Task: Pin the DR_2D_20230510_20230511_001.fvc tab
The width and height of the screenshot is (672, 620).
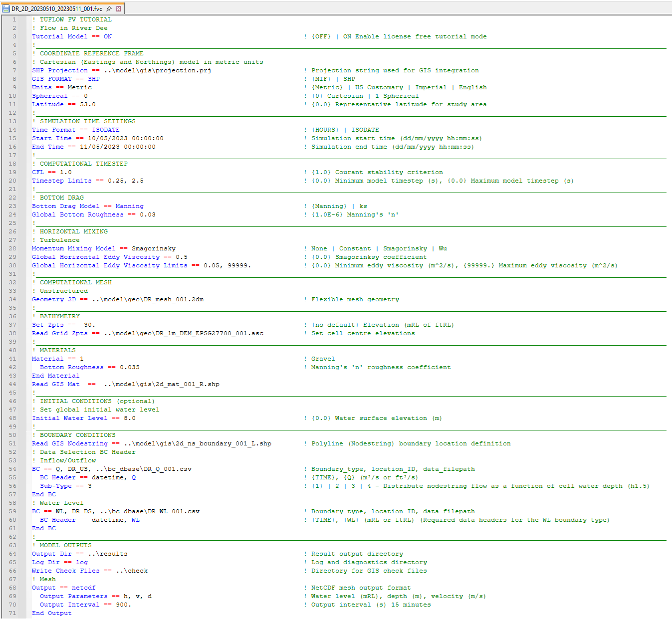Action: click(x=109, y=8)
